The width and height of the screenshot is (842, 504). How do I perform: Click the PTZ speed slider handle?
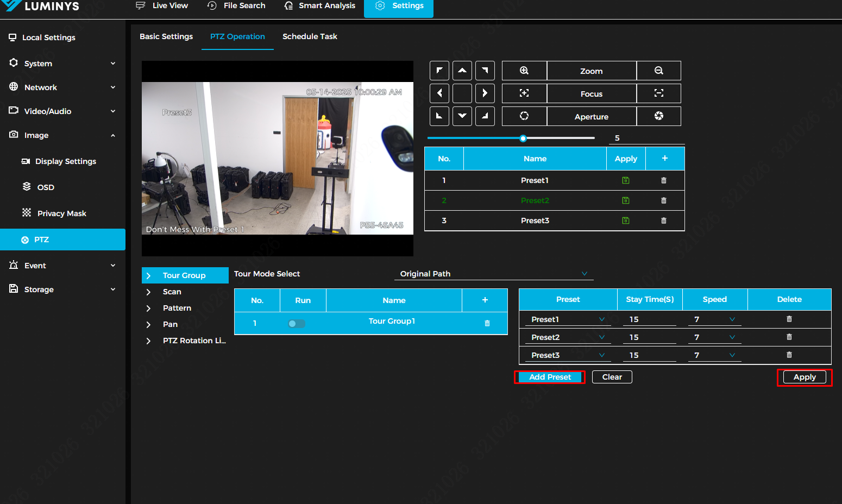523,138
